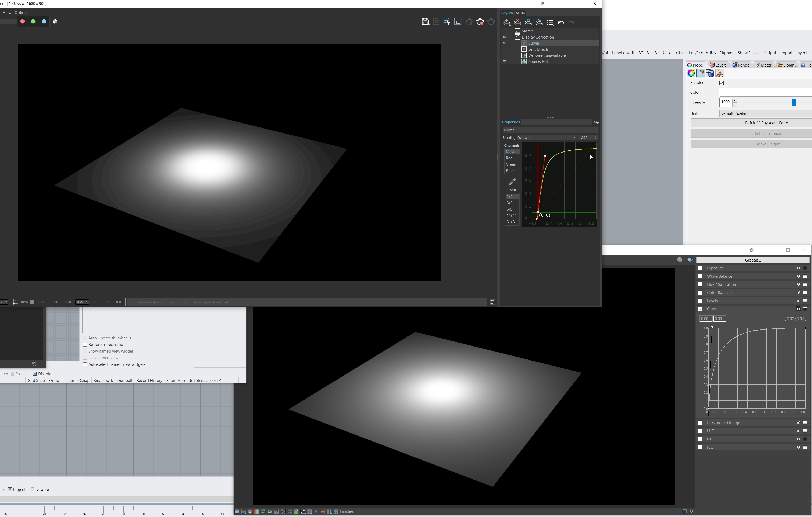The image size is (812, 517).
Task: Open the HSV color mode dropdown
Action: (82, 302)
